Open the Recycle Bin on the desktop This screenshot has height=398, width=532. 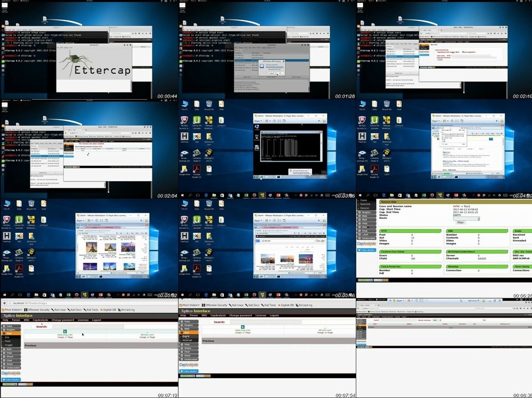click(208, 104)
